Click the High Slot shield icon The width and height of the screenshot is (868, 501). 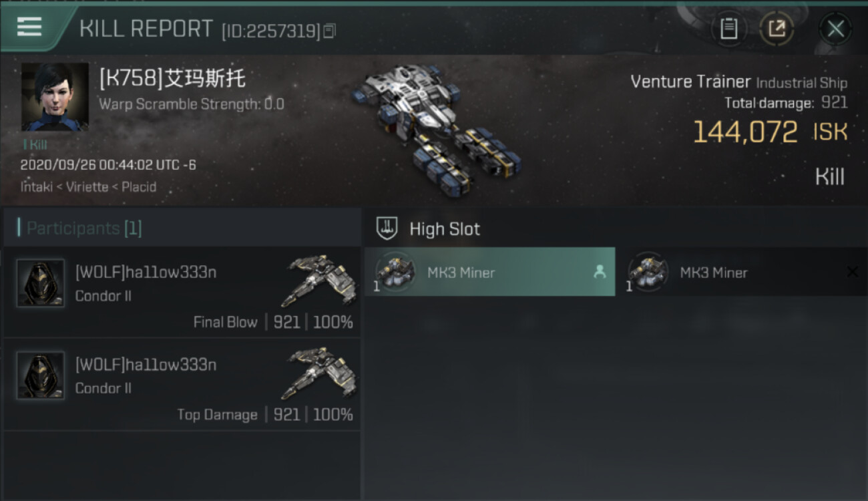[387, 228]
